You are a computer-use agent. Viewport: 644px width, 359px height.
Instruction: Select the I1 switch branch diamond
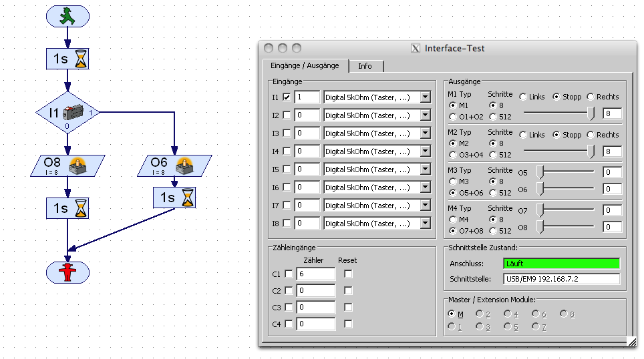[x=67, y=112]
